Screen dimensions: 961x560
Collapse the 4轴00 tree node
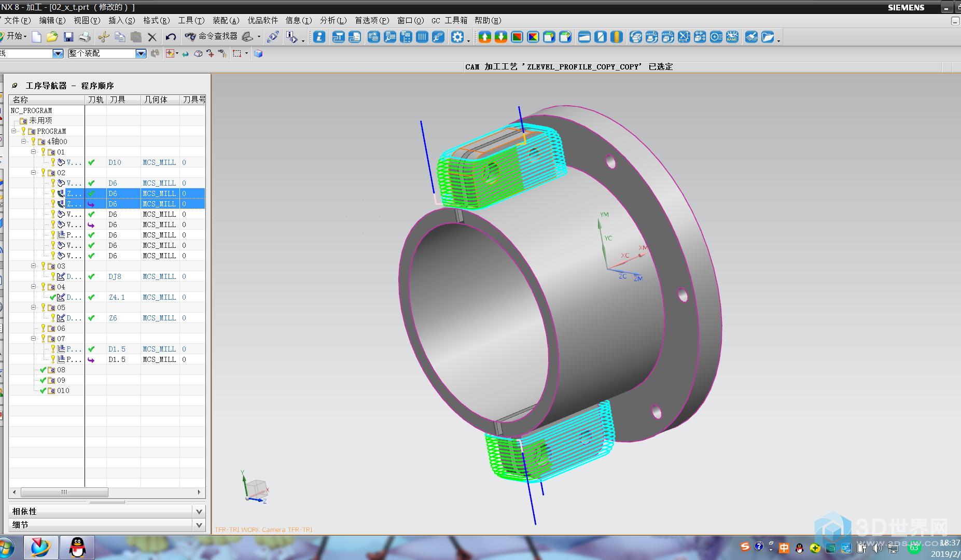click(24, 142)
